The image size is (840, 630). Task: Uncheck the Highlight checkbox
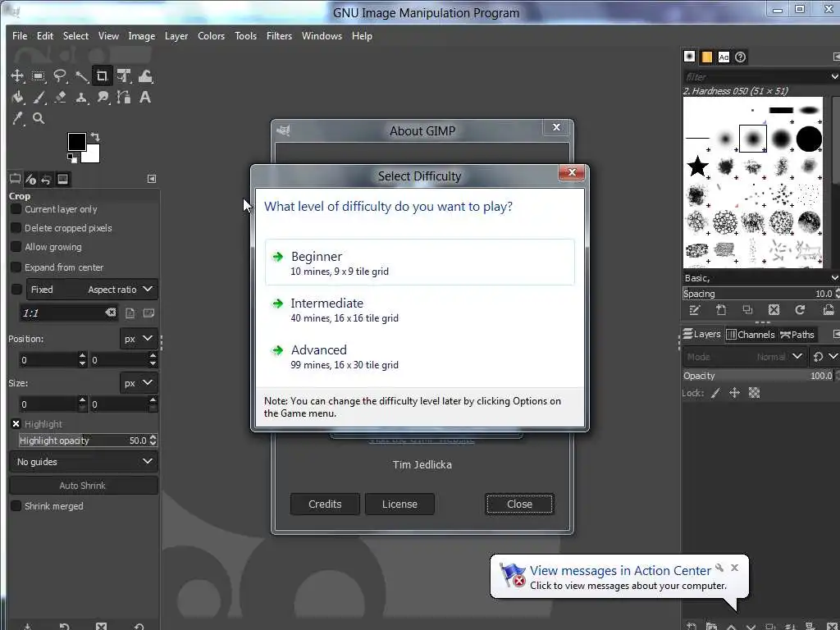[16, 424]
